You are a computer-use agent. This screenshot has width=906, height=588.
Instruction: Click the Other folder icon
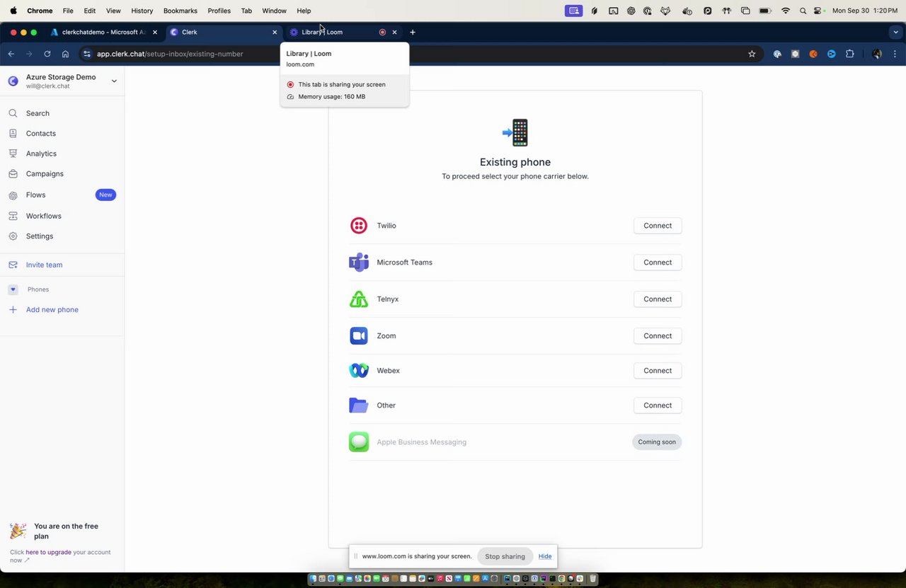point(359,405)
